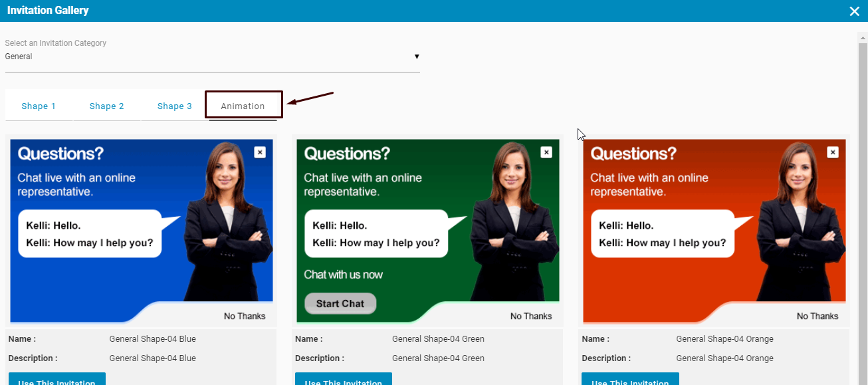Use the General Shape-04 Orange invitation

coord(630,380)
